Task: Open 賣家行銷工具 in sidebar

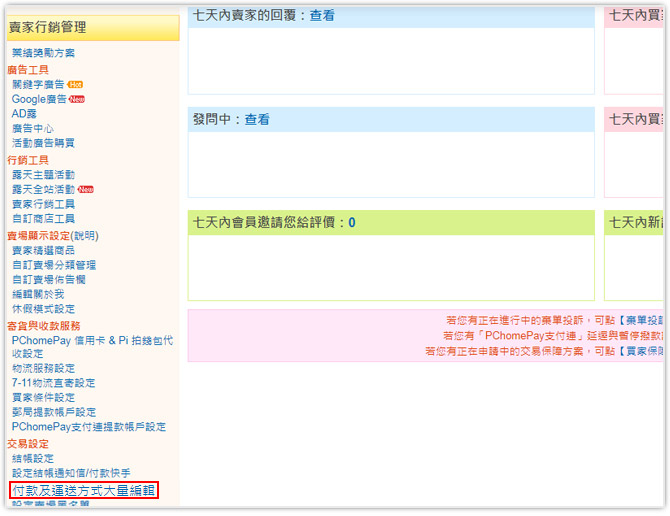Action: (x=43, y=204)
